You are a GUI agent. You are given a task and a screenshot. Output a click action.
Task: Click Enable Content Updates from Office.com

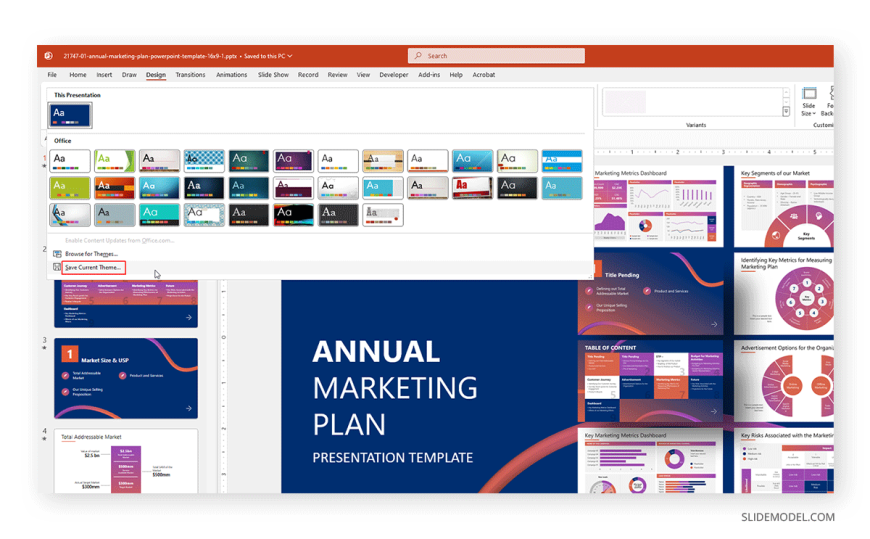coord(119,240)
